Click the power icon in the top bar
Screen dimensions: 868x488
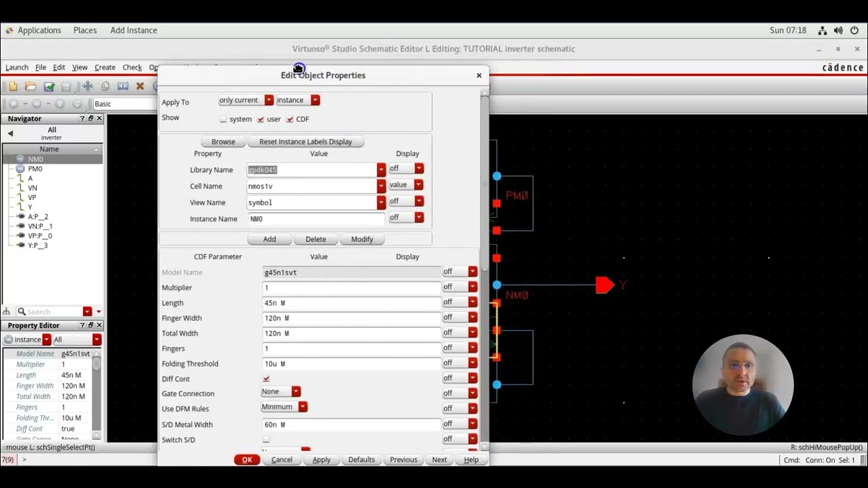[854, 30]
